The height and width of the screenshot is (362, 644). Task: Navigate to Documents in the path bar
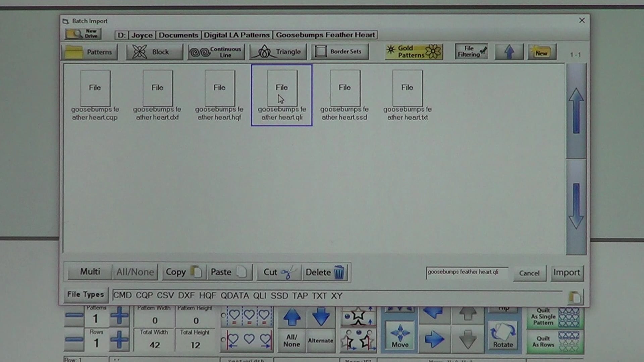[178, 35]
